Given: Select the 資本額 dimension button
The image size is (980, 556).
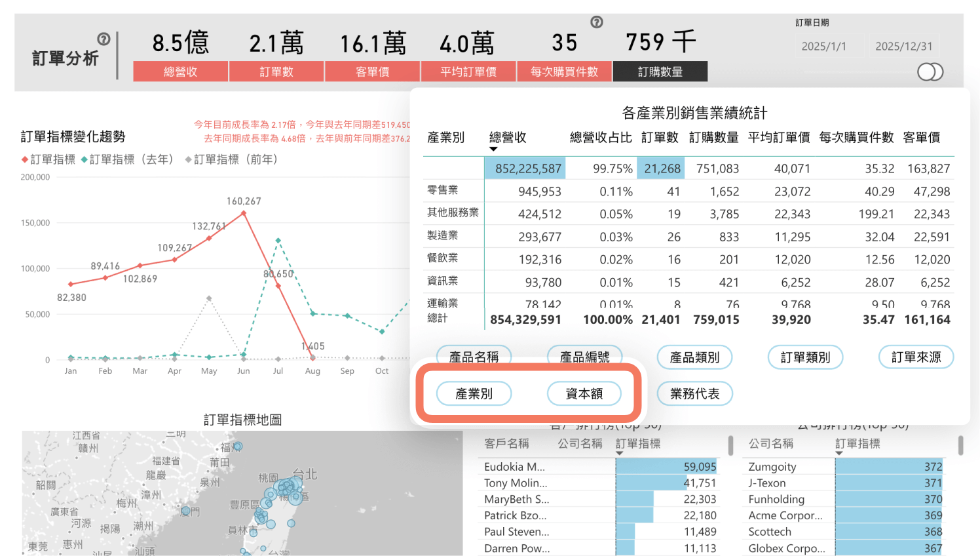Looking at the screenshot, I should tap(584, 393).
